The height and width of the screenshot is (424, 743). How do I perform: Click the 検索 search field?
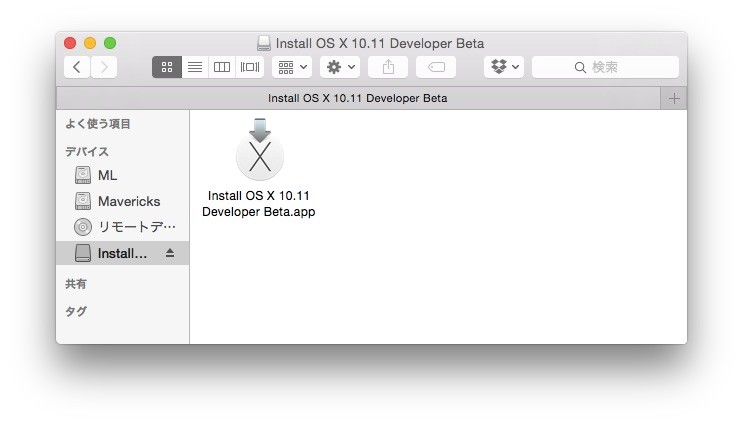click(x=605, y=67)
